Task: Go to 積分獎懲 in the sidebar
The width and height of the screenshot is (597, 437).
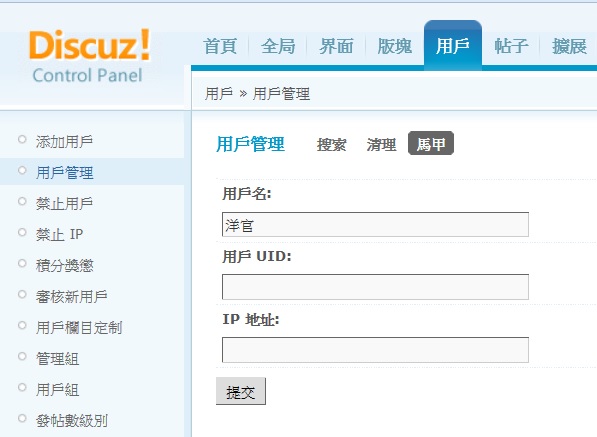Action: (64, 266)
